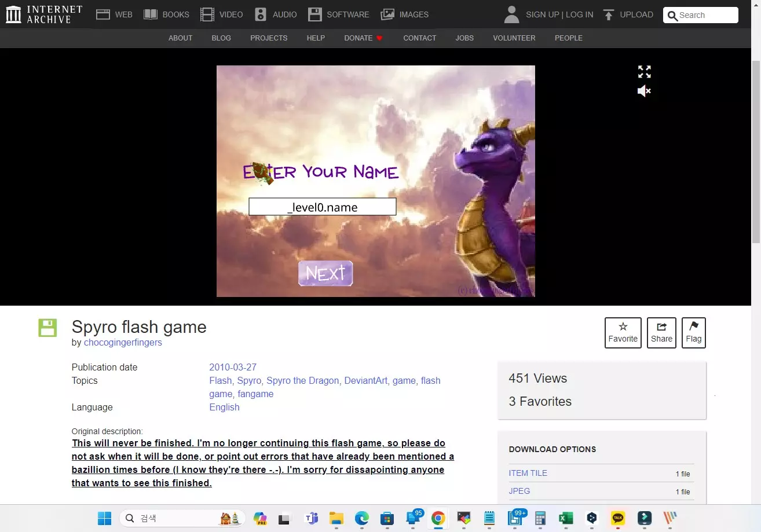The height and width of the screenshot is (532, 761).
Task: Open Google Chrome from the taskbar
Action: (438, 518)
